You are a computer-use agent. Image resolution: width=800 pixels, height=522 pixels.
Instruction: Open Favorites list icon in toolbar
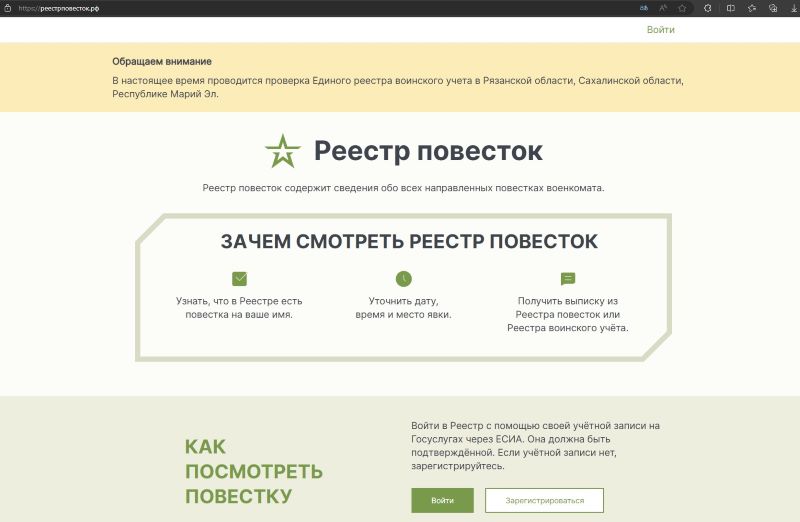point(752,7)
